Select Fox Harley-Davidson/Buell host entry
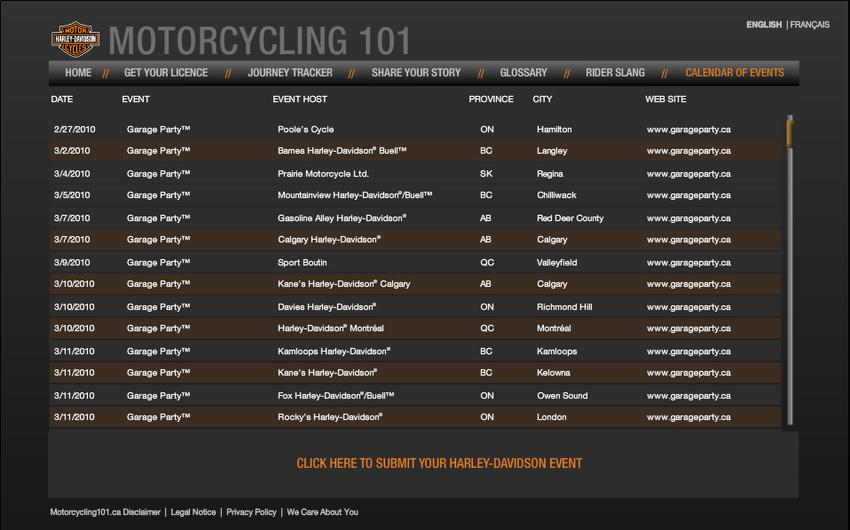Image resolution: width=850 pixels, height=530 pixels. pyautogui.click(x=336, y=396)
